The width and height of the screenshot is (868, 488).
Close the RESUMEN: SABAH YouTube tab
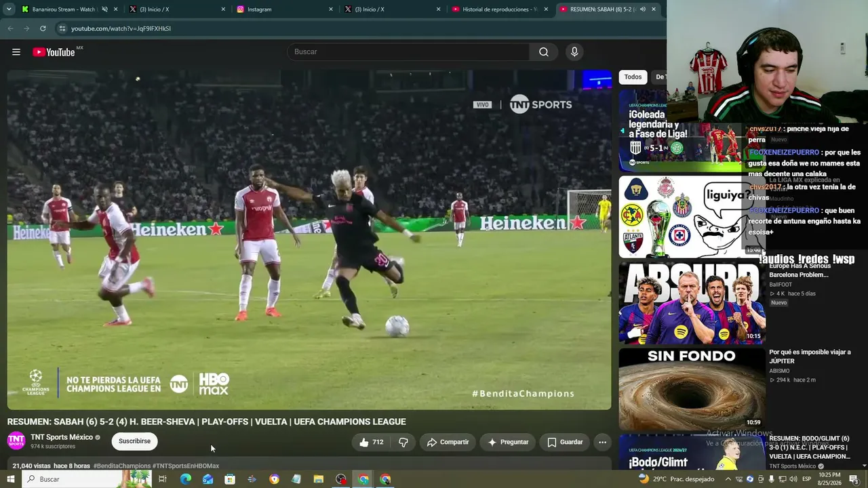(654, 9)
